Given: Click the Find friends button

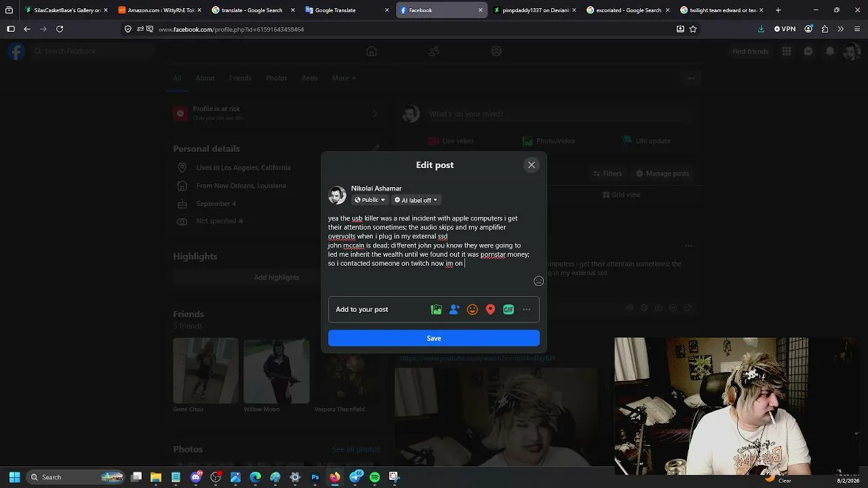Looking at the screenshot, I should coord(750,52).
